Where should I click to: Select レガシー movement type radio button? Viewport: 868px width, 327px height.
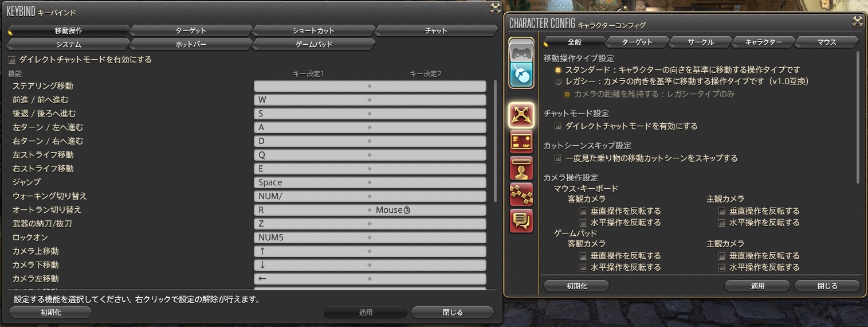click(558, 81)
